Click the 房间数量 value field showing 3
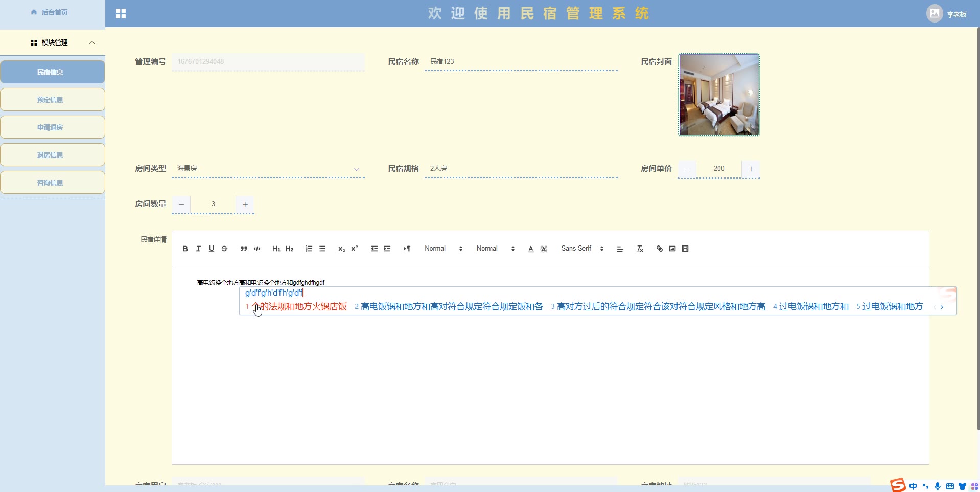 [x=213, y=204]
